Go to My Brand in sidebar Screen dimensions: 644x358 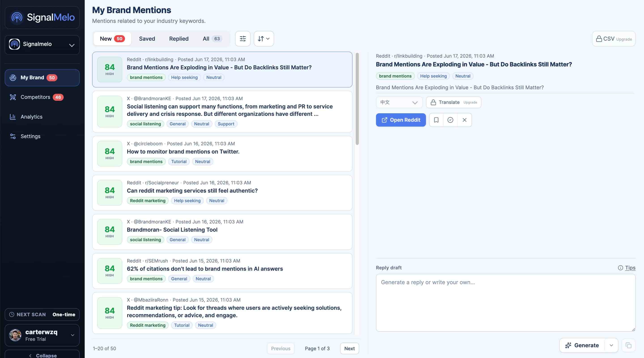42,78
